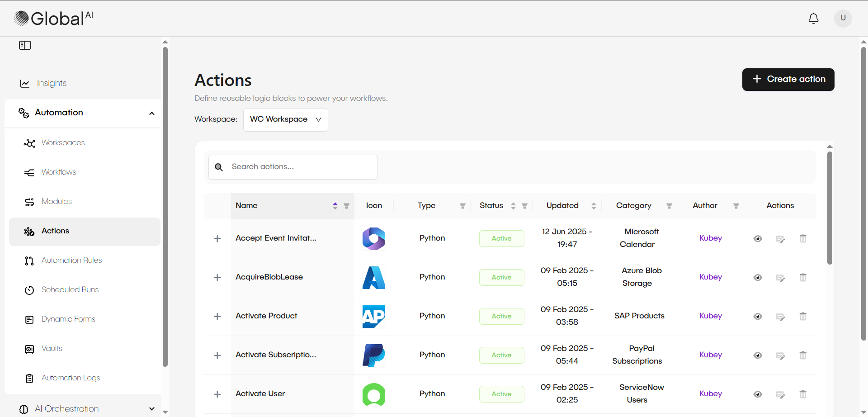Open the user avatar menu

point(843,18)
